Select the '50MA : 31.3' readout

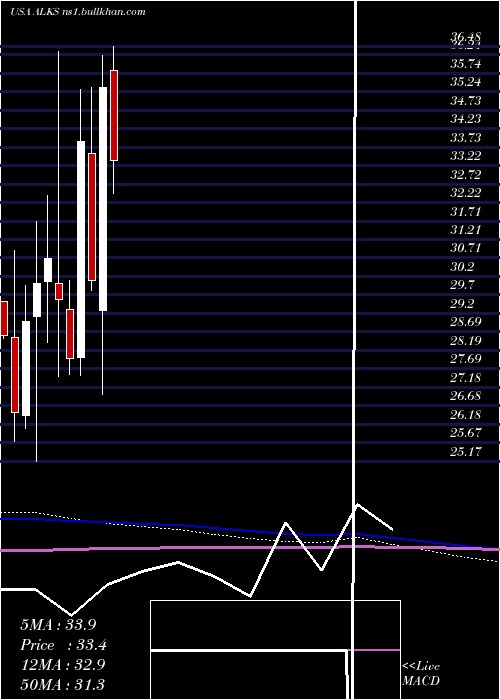pyautogui.click(x=63, y=684)
